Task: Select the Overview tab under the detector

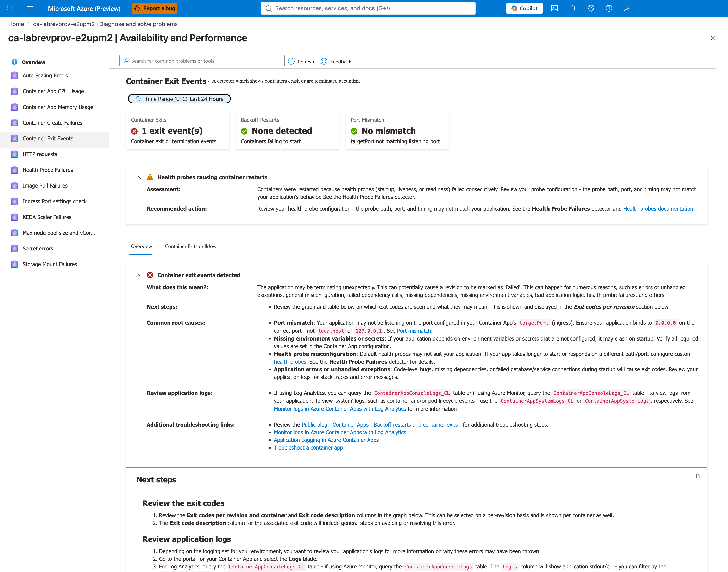Action: (141, 247)
